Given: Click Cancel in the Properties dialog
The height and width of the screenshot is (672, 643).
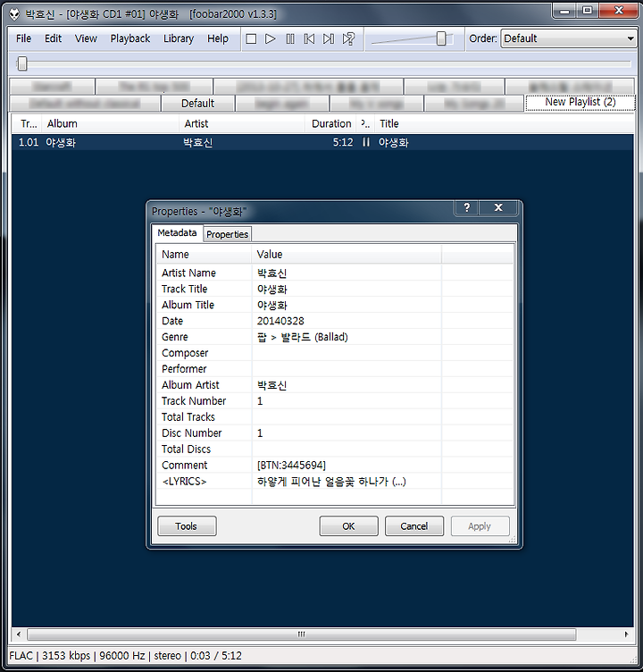Looking at the screenshot, I should 414,525.
